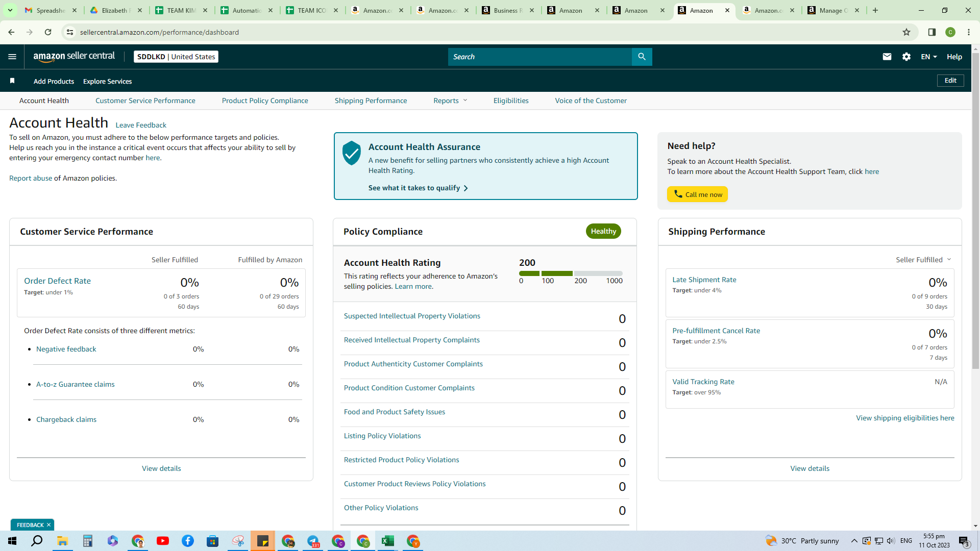Open Excel from the taskbar
Image resolution: width=980 pixels, height=551 pixels.
[388, 541]
